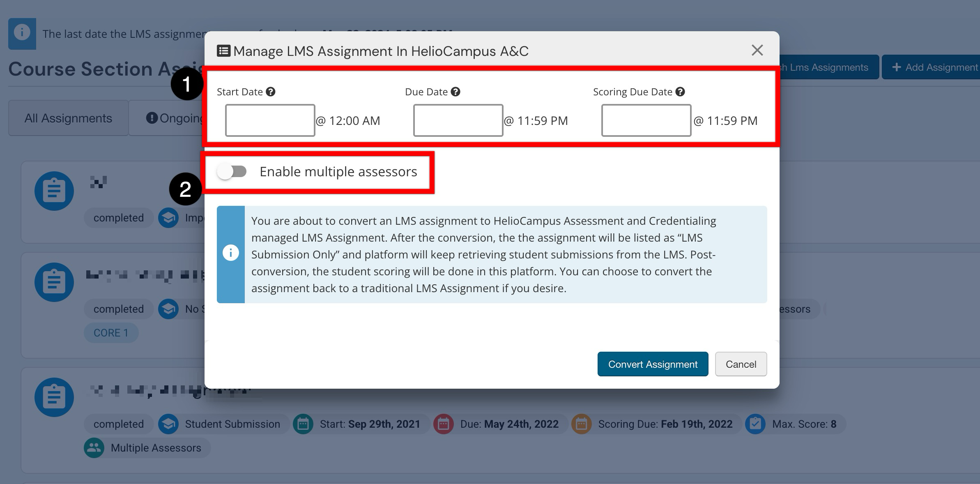Click the Scoring Due Date input field
The height and width of the screenshot is (484, 980).
[646, 120]
